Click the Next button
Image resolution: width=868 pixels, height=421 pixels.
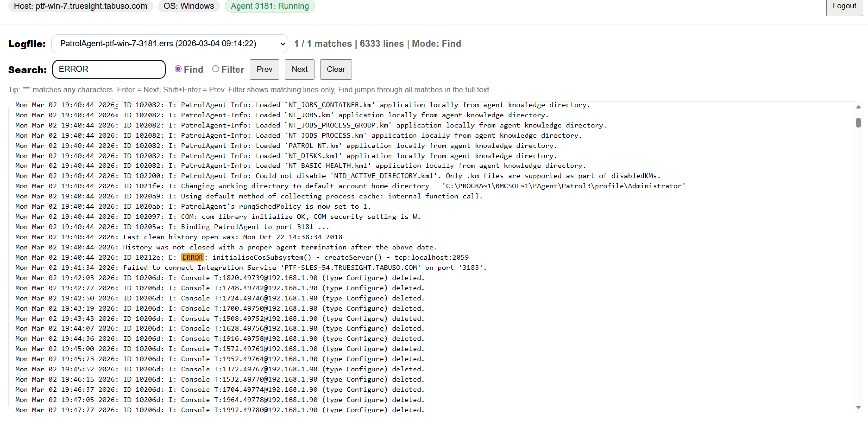[x=299, y=70]
